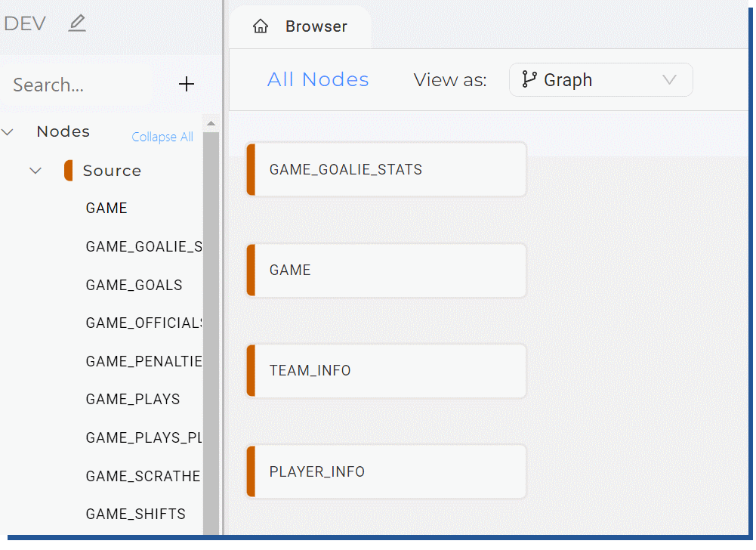
Task: Switch to the Browser tab
Action: point(316,26)
